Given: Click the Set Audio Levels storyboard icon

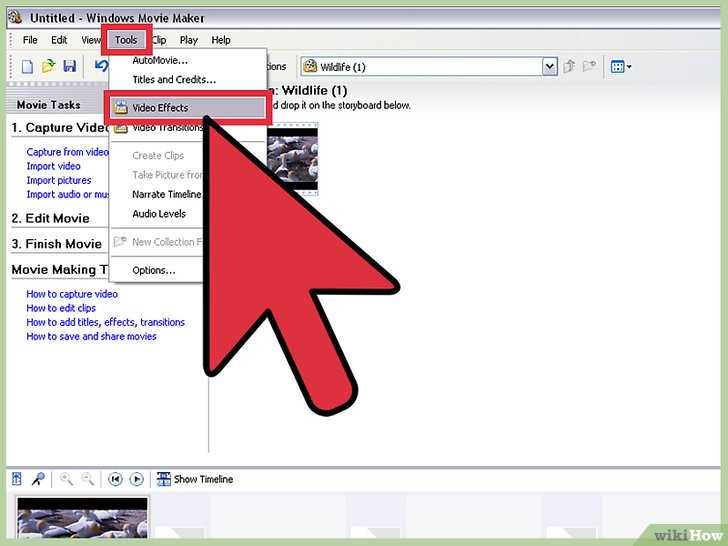Looking at the screenshot, I should [x=17, y=479].
